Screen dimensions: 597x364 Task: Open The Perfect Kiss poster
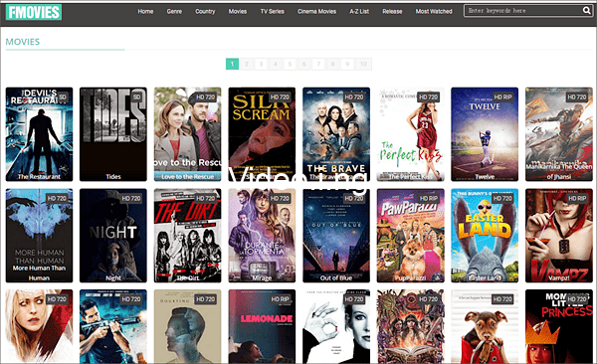(410, 134)
